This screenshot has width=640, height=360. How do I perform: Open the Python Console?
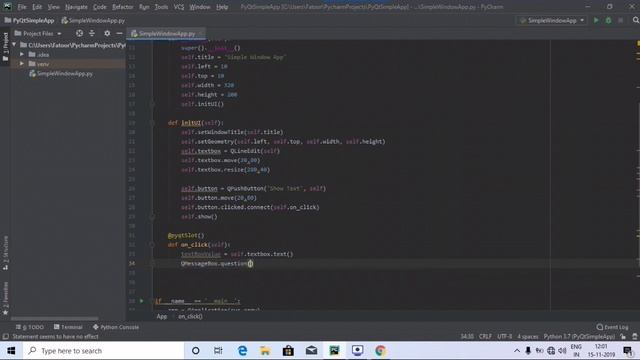[x=116, y=327]
